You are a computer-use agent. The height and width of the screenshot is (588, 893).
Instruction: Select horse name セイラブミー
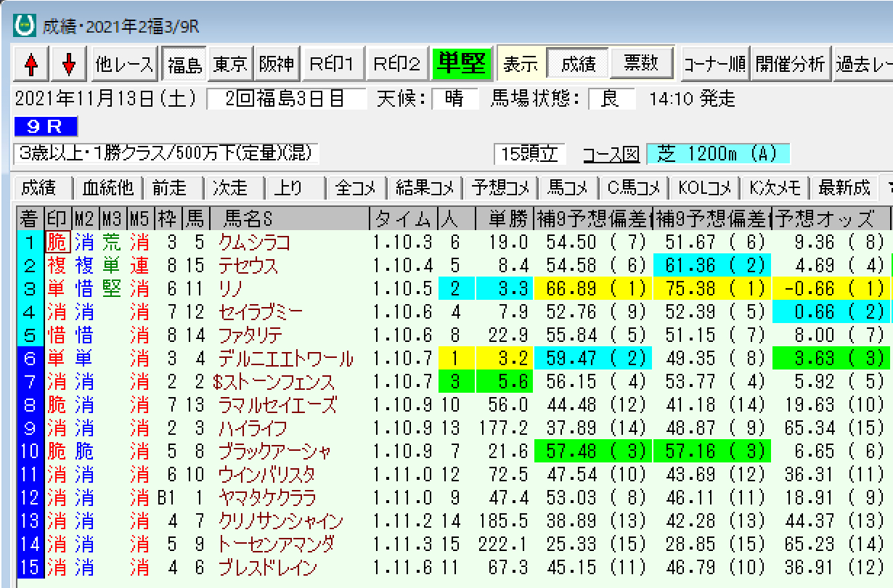pyautogui.click(x=261, y=312)
